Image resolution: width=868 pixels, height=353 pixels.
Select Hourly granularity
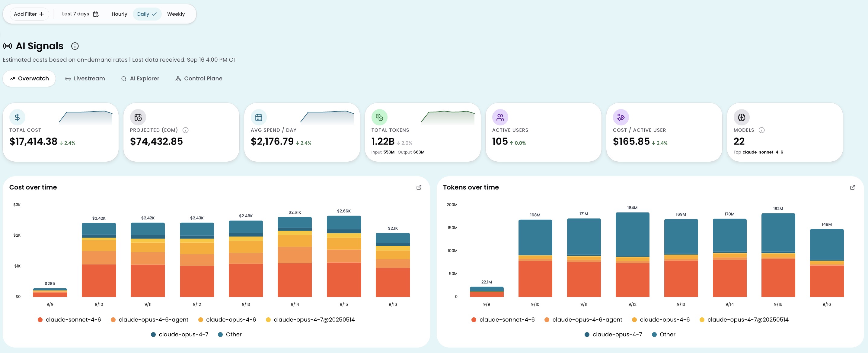point(119,14)
